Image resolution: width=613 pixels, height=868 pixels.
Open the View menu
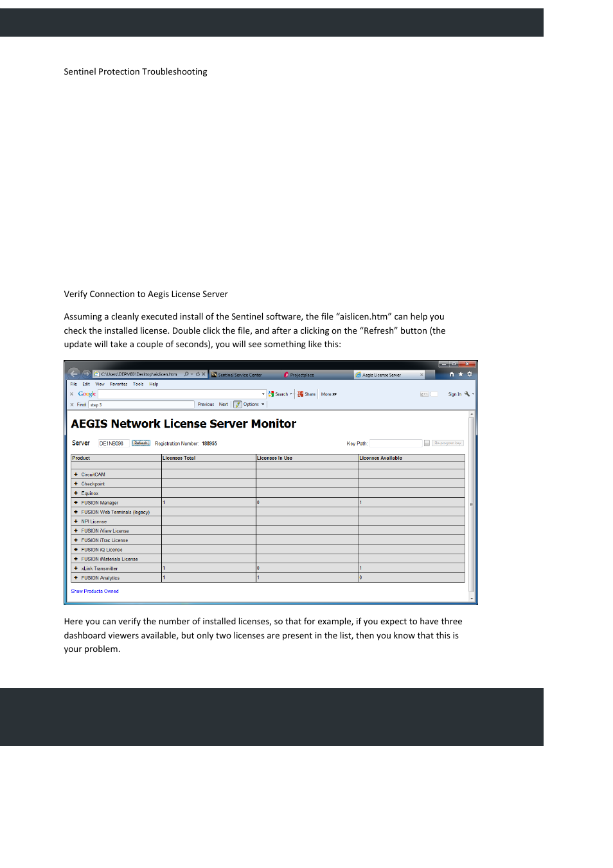click(x=100, y=384)
